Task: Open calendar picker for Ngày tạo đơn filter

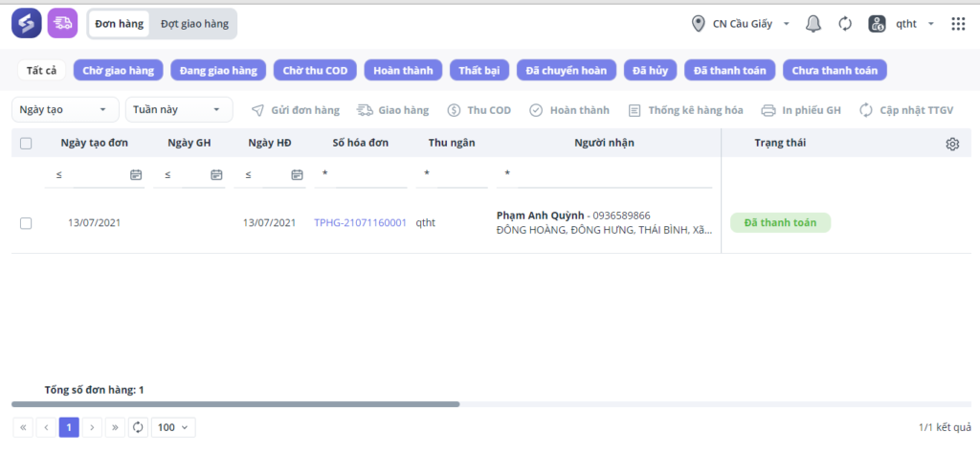Action: tap(136, 175)
